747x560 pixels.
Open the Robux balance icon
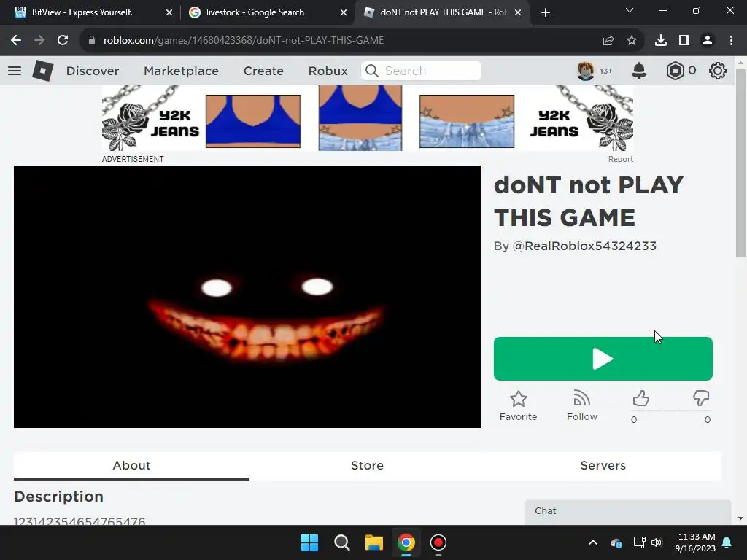pyautogui.click(x=675, y=71)
